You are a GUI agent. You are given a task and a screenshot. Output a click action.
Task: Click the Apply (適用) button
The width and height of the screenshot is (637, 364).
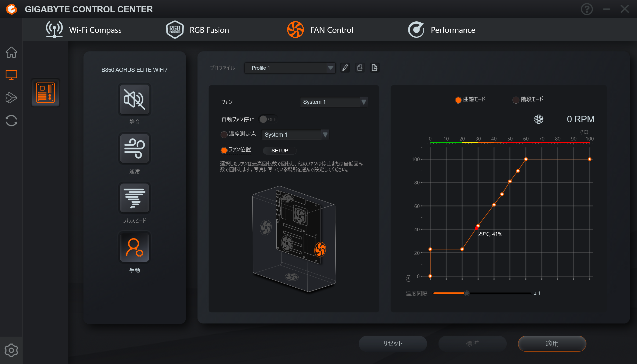552,344
